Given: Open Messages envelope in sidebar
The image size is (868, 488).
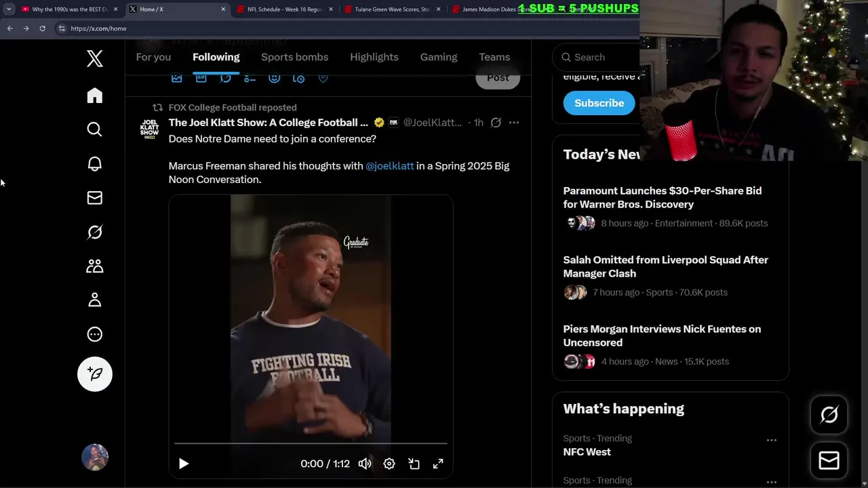Looking at the screenshot, I should pos(95,198).
